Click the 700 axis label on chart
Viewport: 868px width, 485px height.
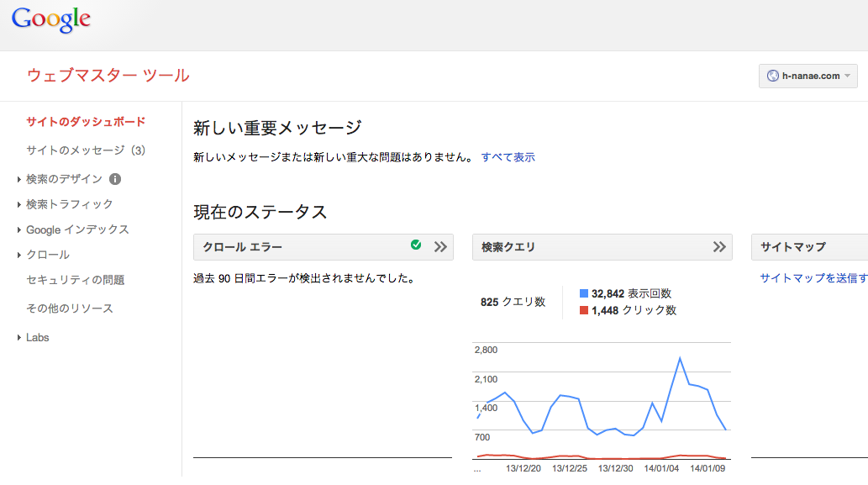(482, 437)
